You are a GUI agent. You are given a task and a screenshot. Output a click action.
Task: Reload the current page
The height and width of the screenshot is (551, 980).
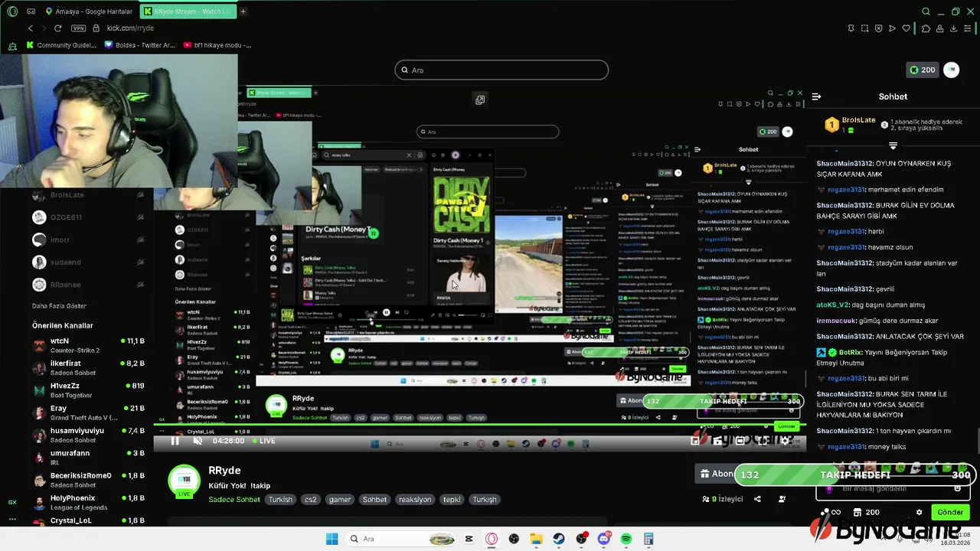click(x=57, y=28)
